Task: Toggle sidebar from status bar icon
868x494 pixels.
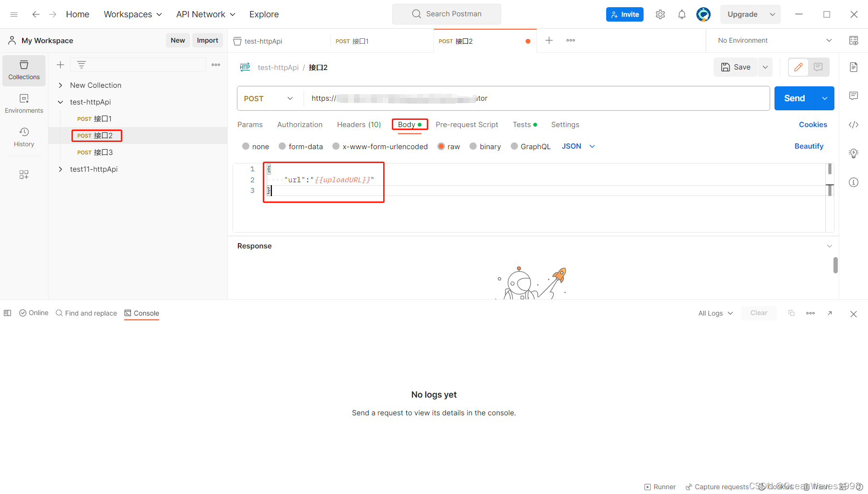Action: pos(8,313)
